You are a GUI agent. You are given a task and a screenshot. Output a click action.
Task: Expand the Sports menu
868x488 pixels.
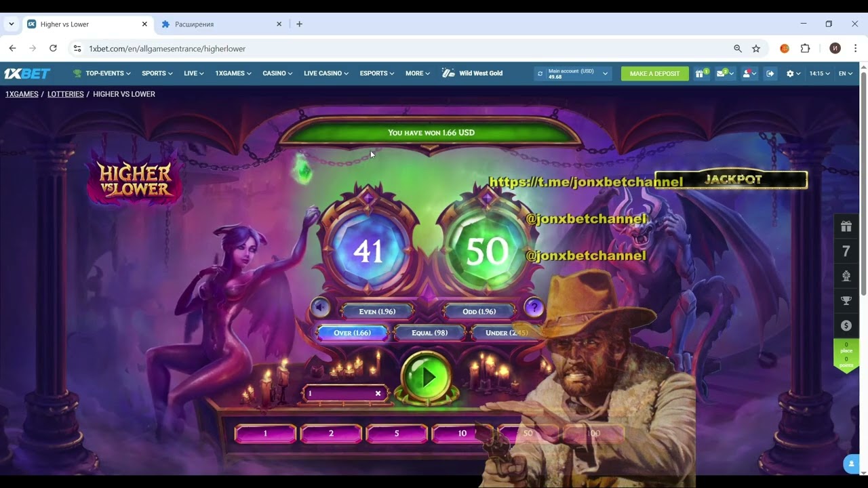pos(157,73)
